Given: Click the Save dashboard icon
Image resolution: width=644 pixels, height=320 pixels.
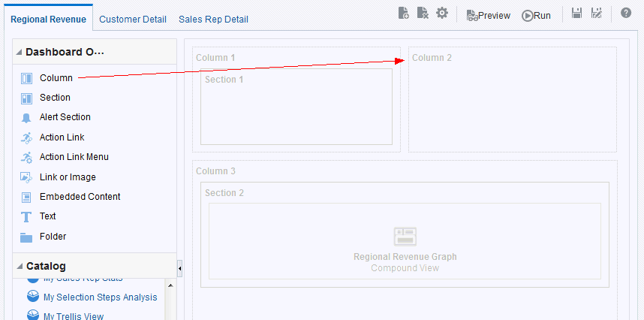Looking at the screenshot, I should click(577, 14).
